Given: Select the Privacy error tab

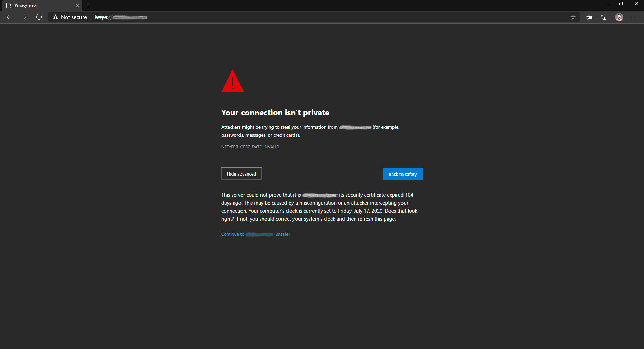Looking at the screenshot, I should click(40, 5).
